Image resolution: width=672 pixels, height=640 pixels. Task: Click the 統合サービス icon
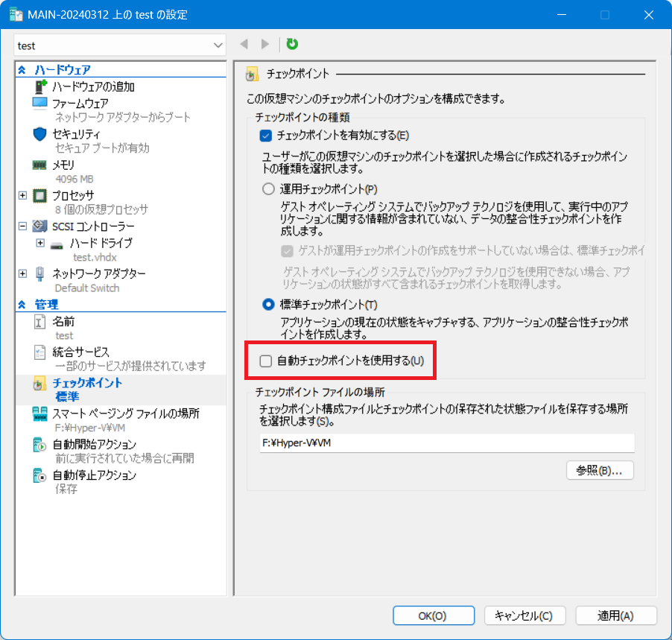(x=39, y=352)
